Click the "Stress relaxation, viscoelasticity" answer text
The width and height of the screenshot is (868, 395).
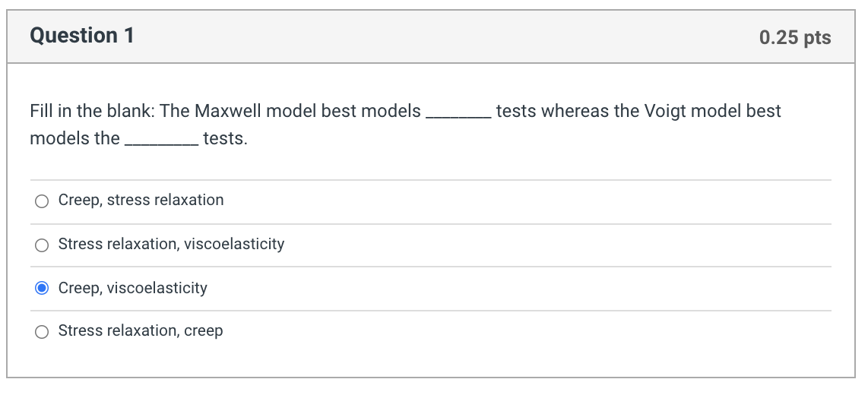171,244
